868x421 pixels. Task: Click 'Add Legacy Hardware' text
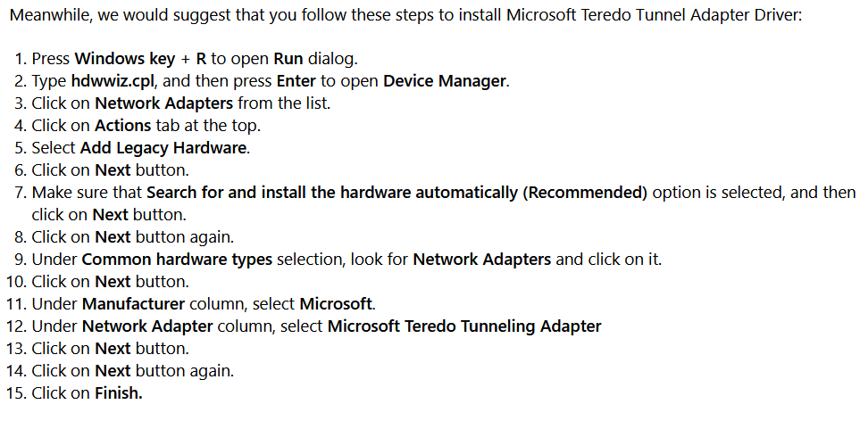(x=163, y=148)
